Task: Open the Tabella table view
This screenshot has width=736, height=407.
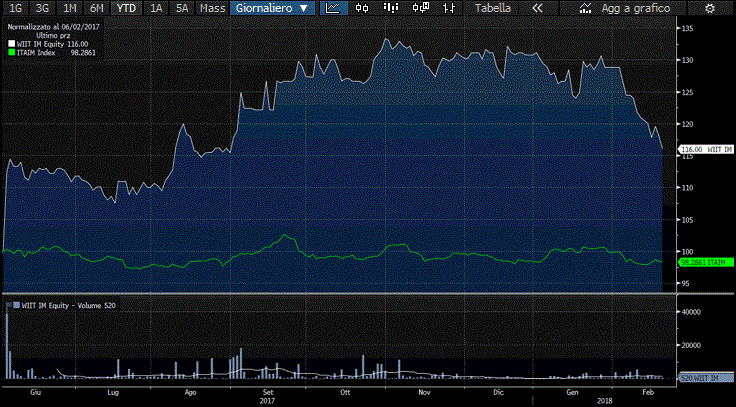Action: 492,8
